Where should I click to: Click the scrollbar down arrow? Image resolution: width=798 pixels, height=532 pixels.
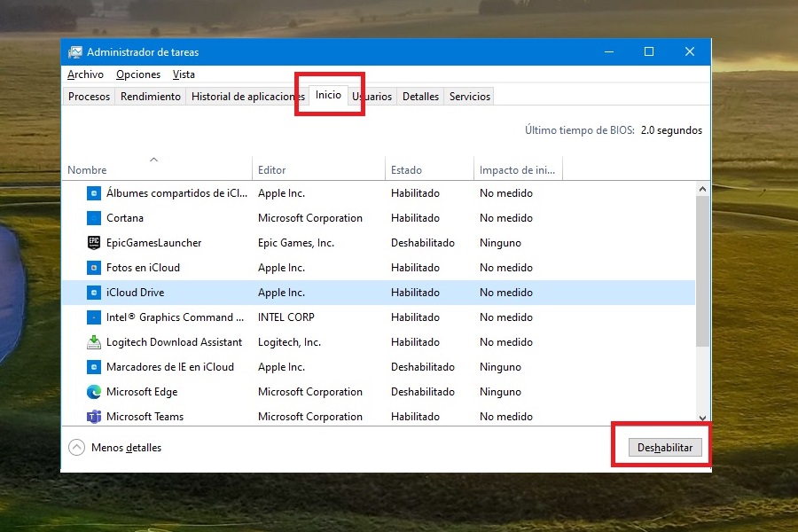[702, 418]
